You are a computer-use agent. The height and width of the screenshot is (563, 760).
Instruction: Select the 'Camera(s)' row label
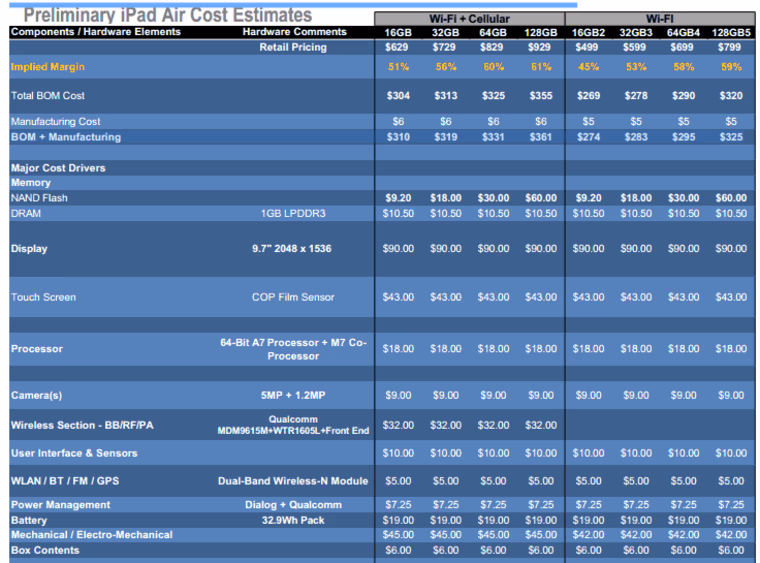point(36,395)
